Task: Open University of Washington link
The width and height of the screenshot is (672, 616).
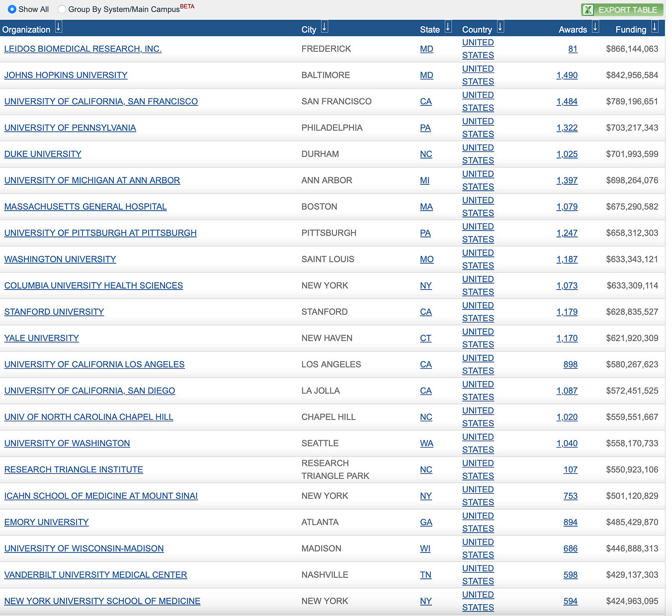Action: pyautogui.click(x=67, y=444)
